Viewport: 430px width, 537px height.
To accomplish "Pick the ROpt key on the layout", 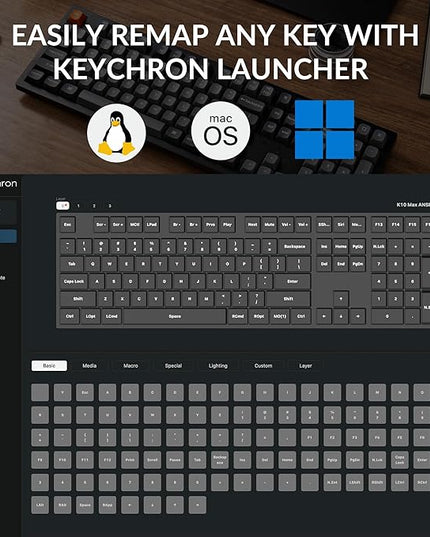I will click(259, 316).
